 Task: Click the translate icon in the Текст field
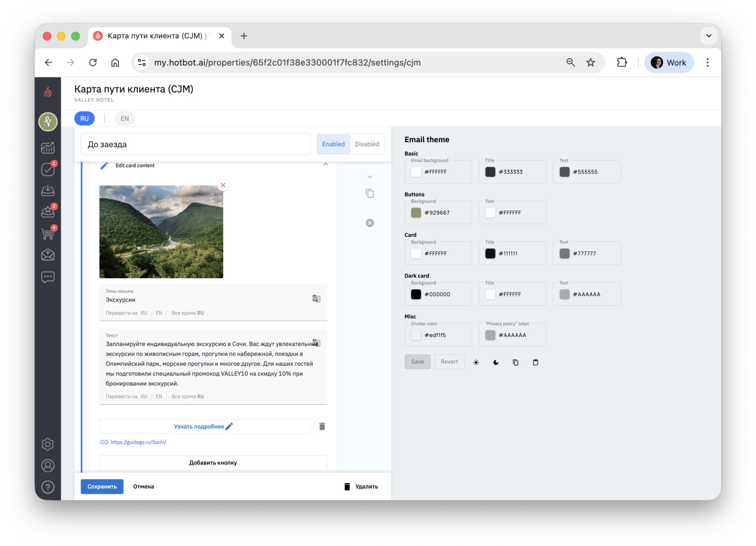[316, 343]
